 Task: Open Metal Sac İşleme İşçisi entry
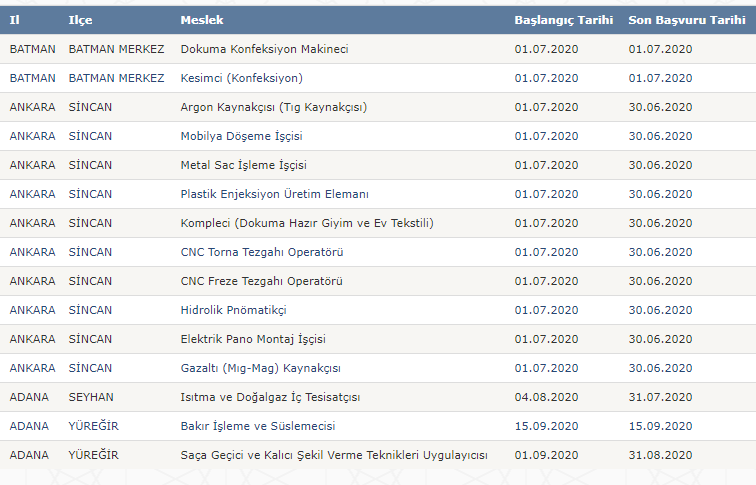(243, 165)
